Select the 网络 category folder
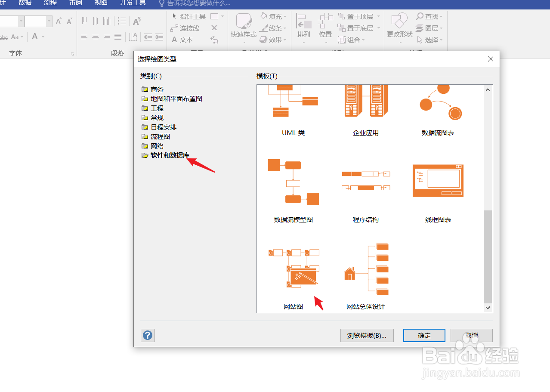This screenshot has height=392, width=550. coord(153,146)
